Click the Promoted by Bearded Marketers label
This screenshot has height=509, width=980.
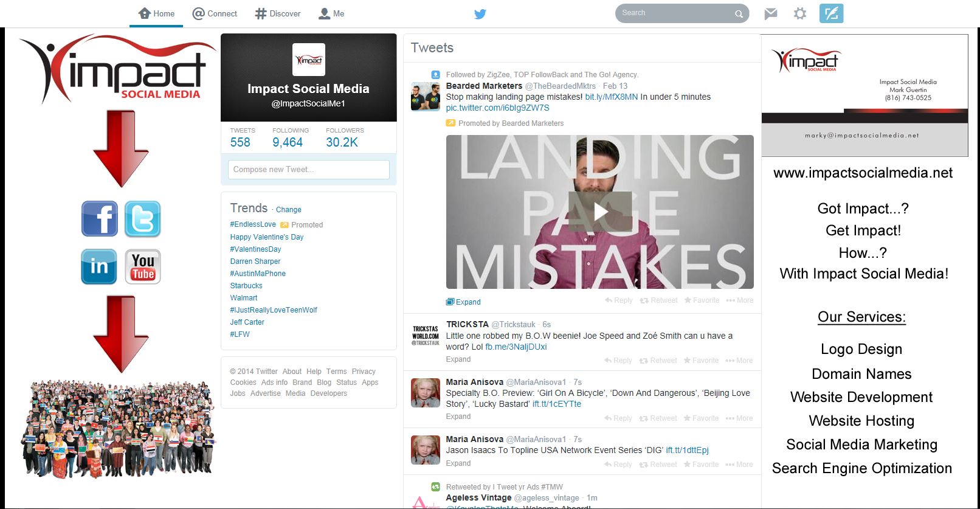(x=511, y=123)
